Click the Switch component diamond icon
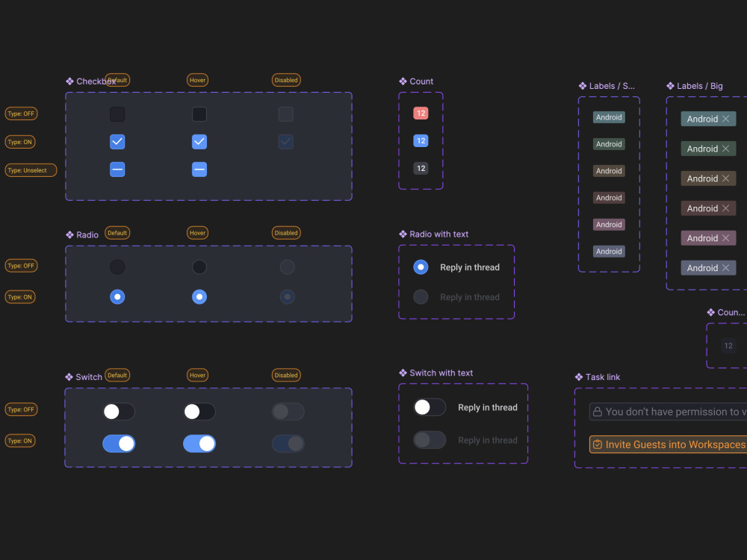This screenshot has height=560, width=747. coord(69,377)
